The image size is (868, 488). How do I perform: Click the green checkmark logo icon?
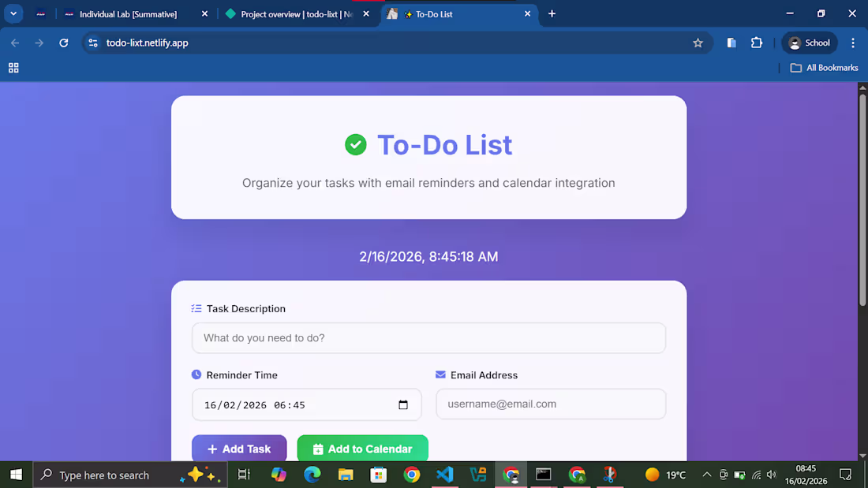coord(356,145)
